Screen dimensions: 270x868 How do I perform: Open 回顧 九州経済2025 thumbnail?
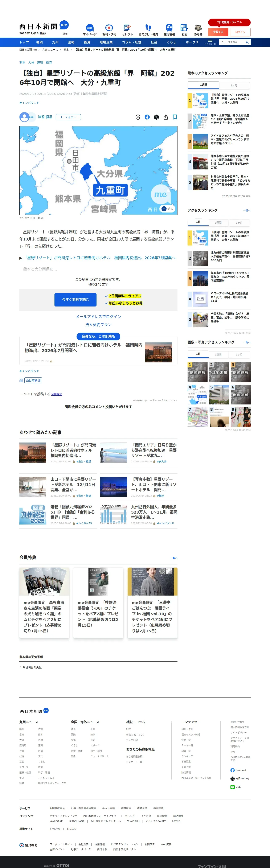point(33,515)
